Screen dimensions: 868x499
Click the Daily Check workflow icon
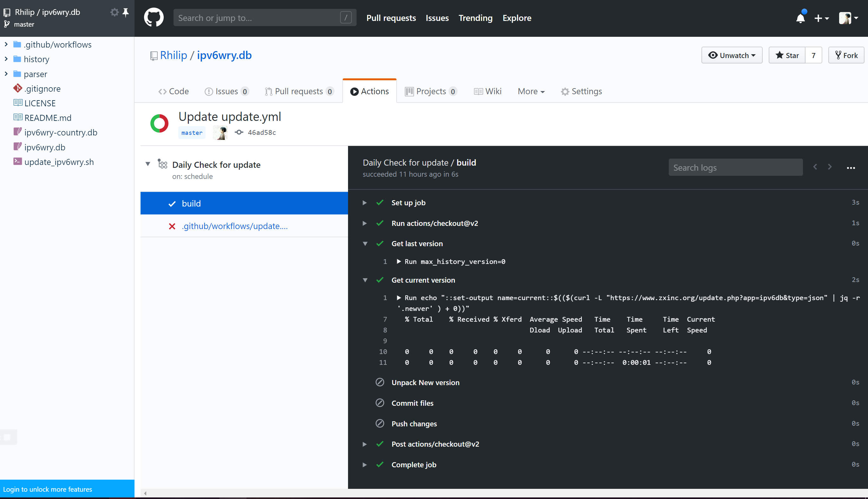pyautogui.click(x=162, y=164)
